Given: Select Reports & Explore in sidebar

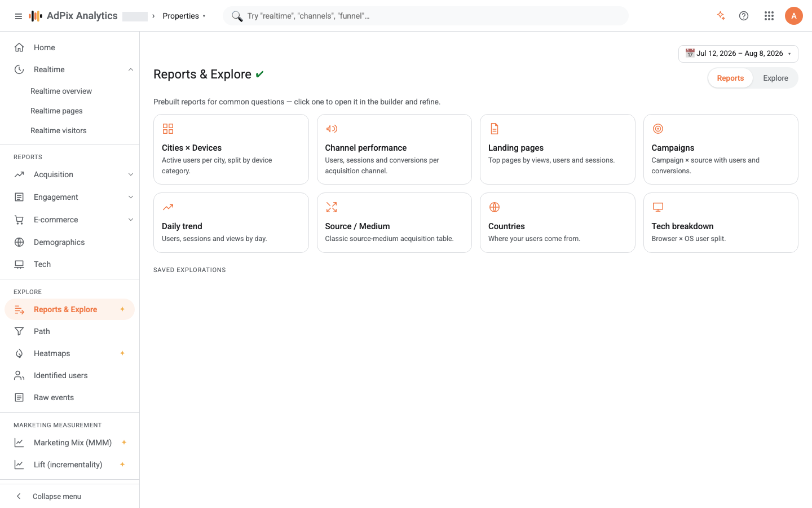Looking at the screenshot, I should [x=70, y=309].
